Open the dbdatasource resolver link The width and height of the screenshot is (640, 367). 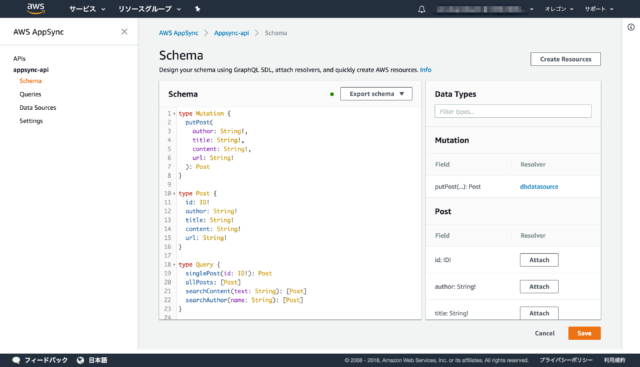(539, 187)
